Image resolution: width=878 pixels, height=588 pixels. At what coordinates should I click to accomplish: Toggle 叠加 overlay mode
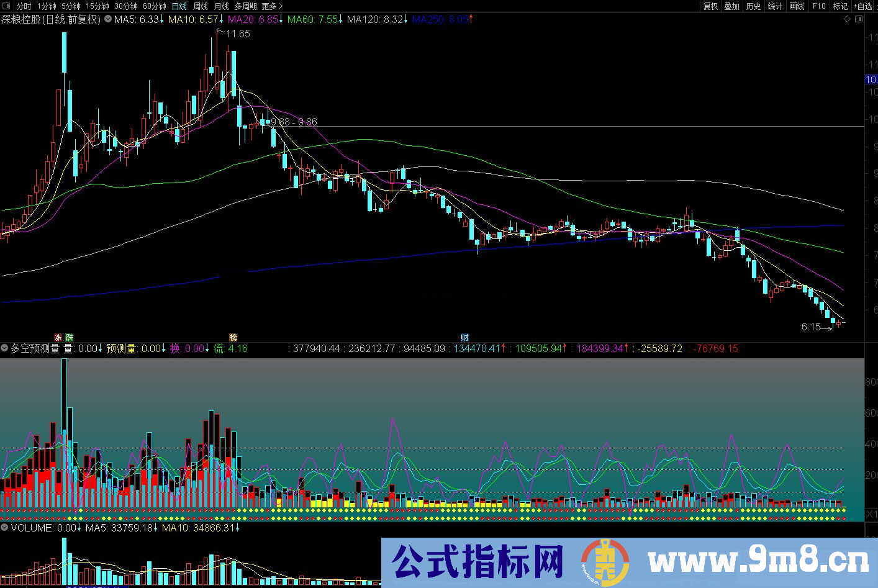(731, 6)
